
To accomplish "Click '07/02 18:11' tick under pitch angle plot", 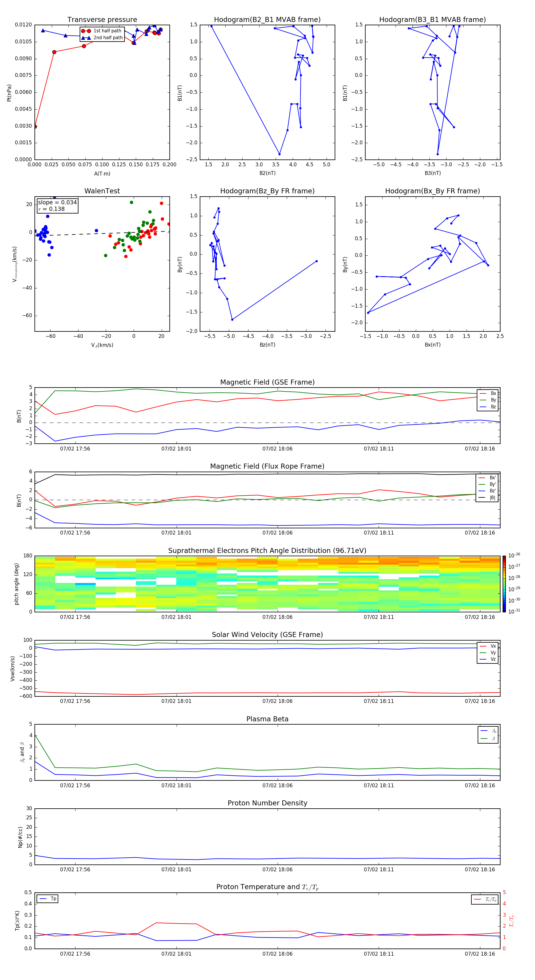I will (x=378, y=617).
